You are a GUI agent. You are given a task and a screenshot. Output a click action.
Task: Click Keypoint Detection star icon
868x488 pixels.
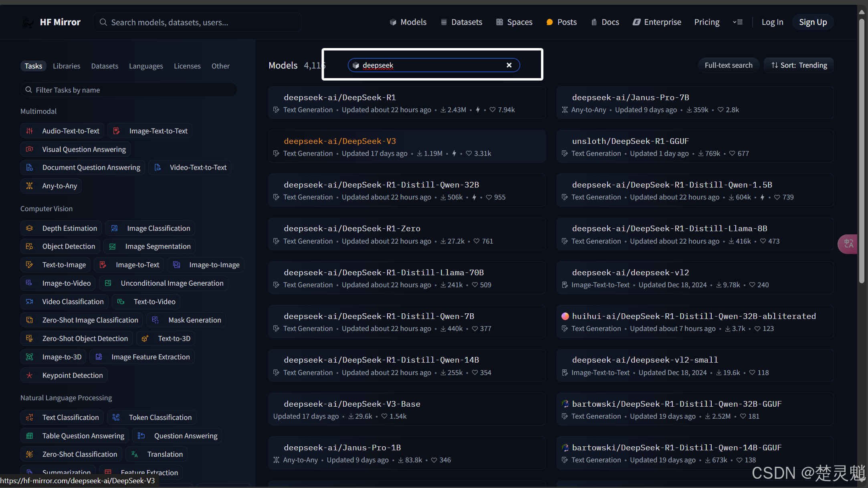30,375
